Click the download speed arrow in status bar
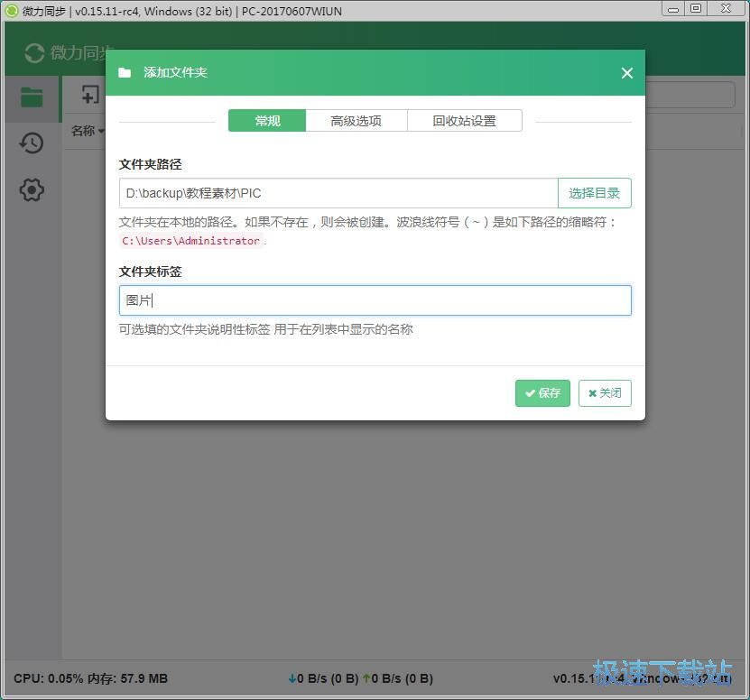The width and height of the screenshot is (750, 700). [293, 677]
